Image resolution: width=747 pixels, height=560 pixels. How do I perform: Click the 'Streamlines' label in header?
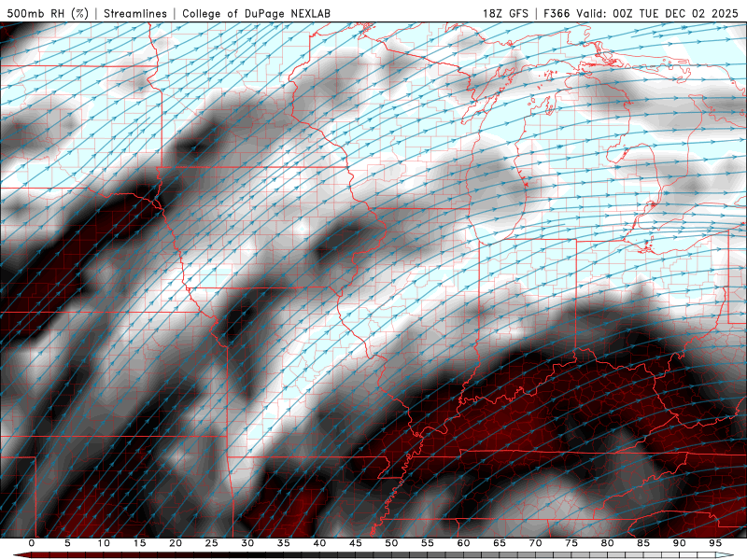[x=135, y=13]
